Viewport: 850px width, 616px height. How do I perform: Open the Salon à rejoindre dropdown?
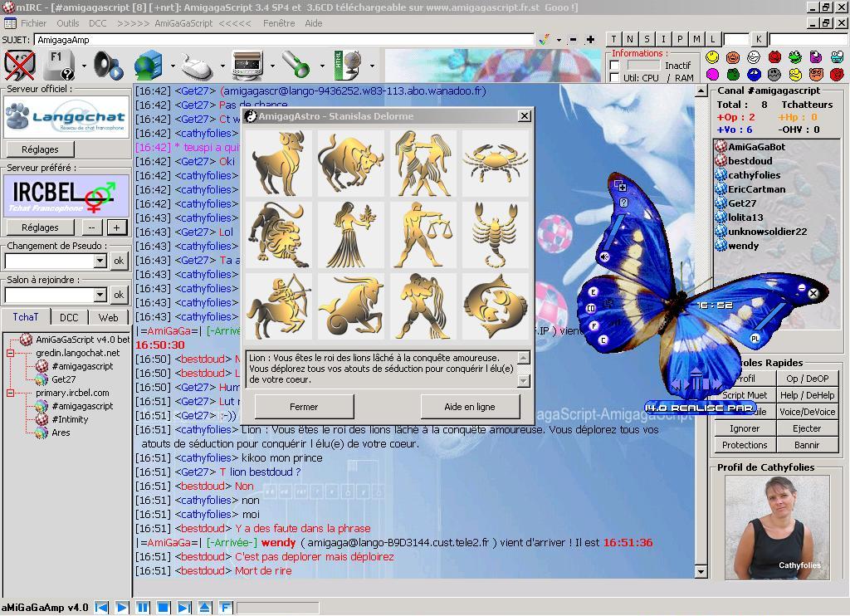pyautogui.click(x=100, y=295)
